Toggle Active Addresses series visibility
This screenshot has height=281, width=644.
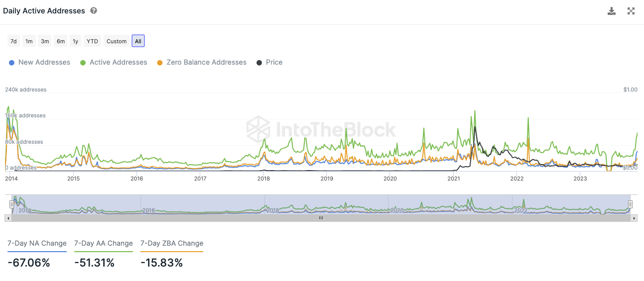pyautogui.click(x=113, y=63)
